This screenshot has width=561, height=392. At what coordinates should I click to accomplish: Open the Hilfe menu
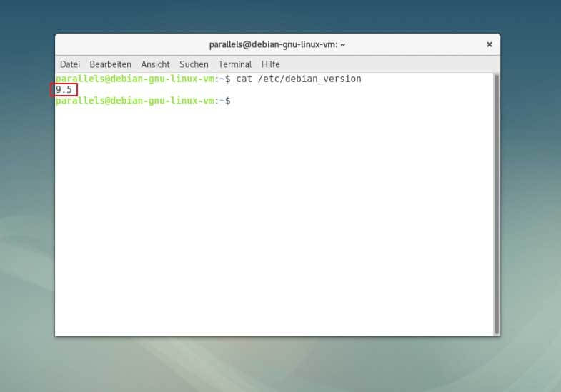click(270, 64)
